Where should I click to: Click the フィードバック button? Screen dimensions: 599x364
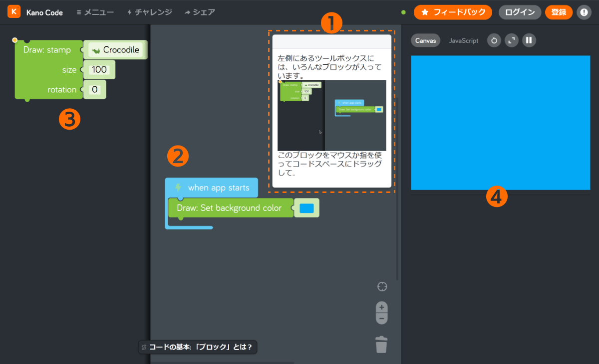point(453,12)
